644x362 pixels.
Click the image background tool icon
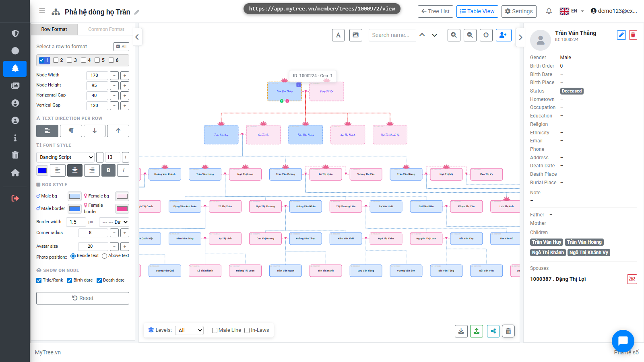click(356, 35)
